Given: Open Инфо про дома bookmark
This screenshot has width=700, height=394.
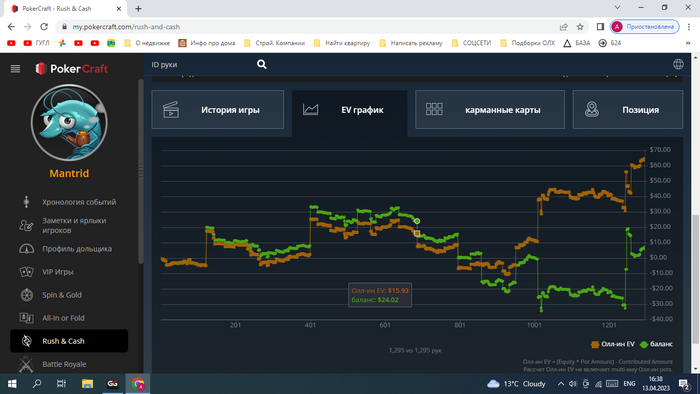Looking at the screenshot, I should tap(207, 43).
